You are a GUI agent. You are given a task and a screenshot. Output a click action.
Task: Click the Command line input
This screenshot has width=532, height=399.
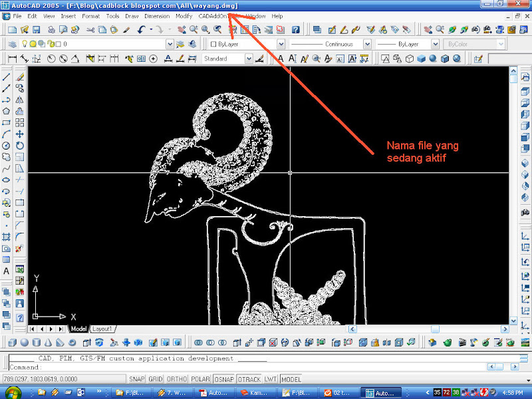tap(247, 367)
